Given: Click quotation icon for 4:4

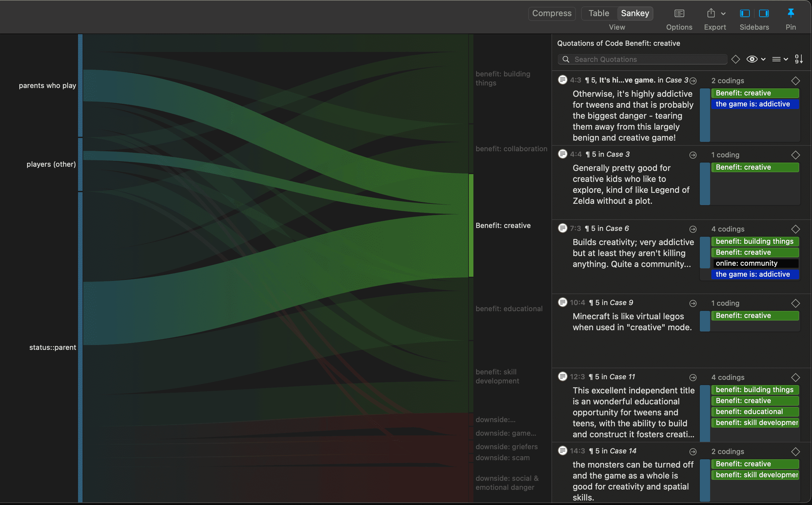Looking at the screenshot, I should 562,154.
